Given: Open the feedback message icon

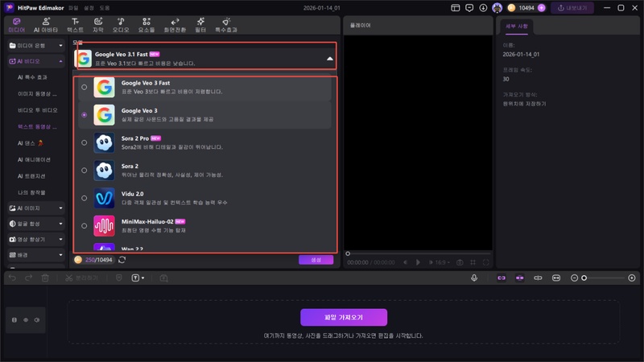Looking at the screenshot, I should [x=469, y=8].
